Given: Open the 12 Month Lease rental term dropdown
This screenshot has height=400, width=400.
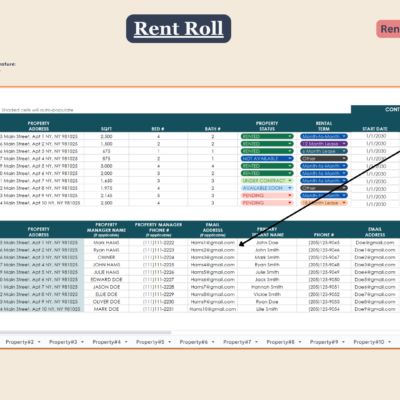Looking at the screenshot, I should [324, 144].
